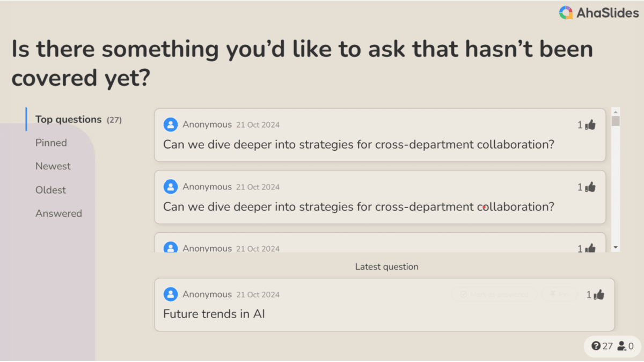Show Newest questions

pos(53,166)
